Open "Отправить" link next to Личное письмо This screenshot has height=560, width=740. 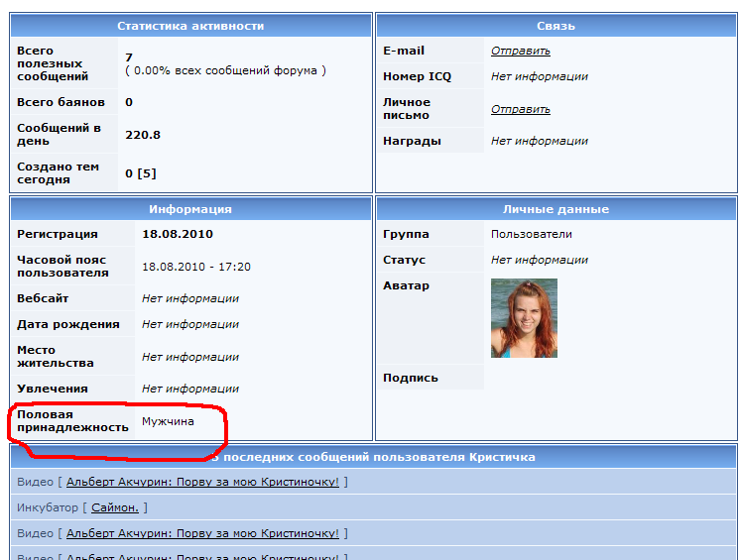coord(520,109)
